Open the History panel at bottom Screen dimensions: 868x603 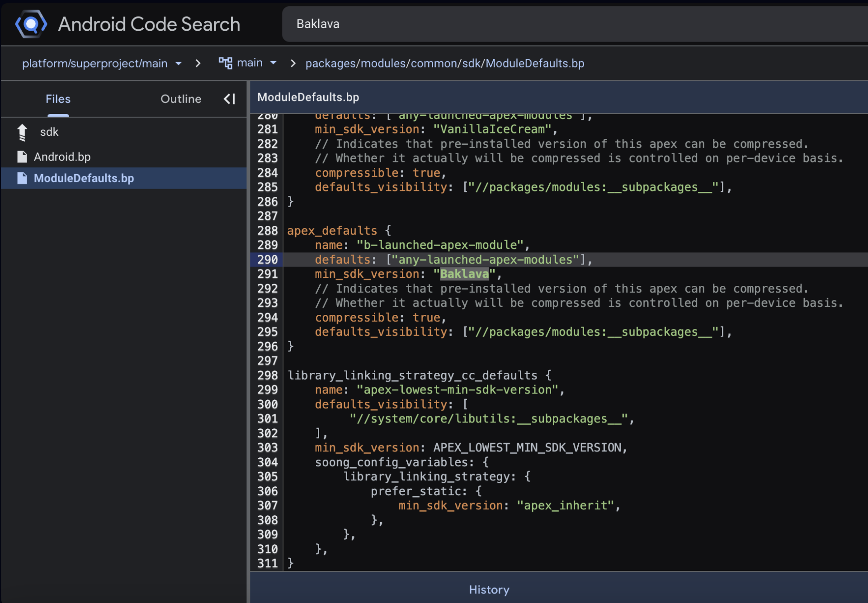(489, 589)
